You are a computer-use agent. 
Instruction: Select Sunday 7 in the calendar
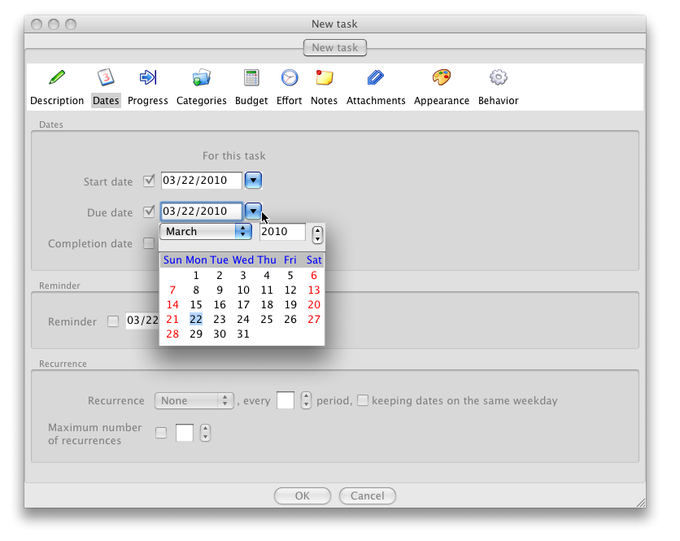coord(173,290)
